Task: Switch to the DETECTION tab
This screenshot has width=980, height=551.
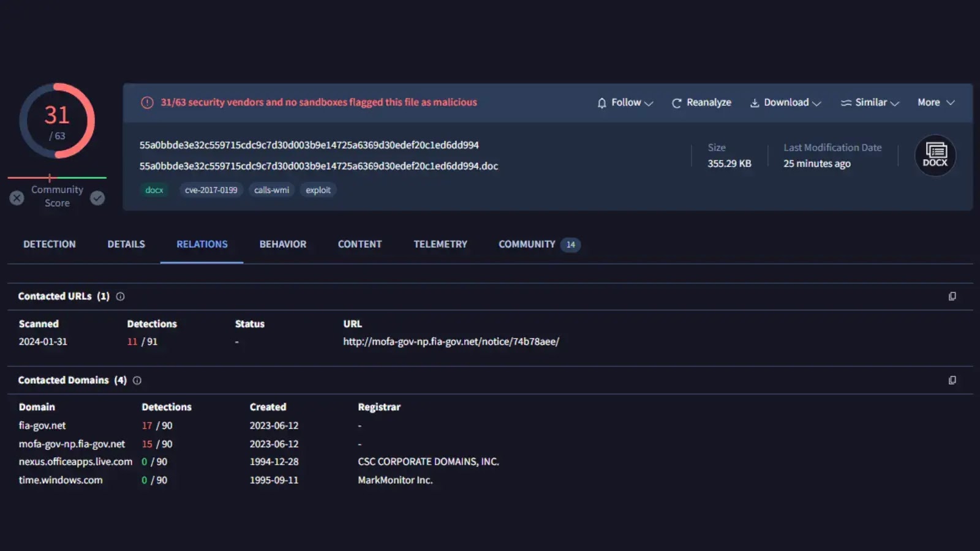Action: tap(50, 244)
